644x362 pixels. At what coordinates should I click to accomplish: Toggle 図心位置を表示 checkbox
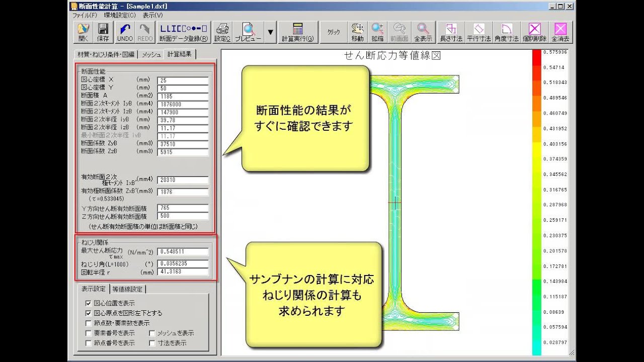89,303
